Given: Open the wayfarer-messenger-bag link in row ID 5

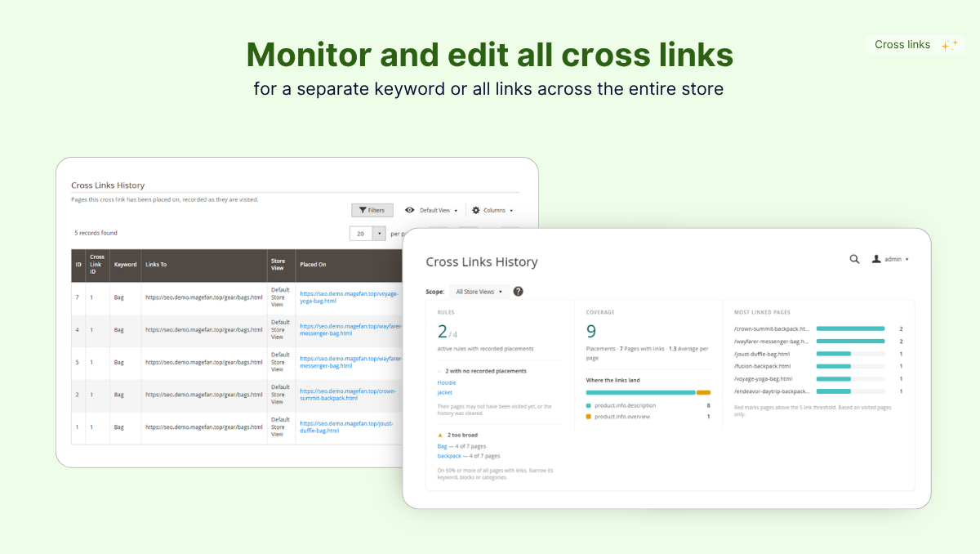Looking at the screenshot, I should (x=350, y=362).
